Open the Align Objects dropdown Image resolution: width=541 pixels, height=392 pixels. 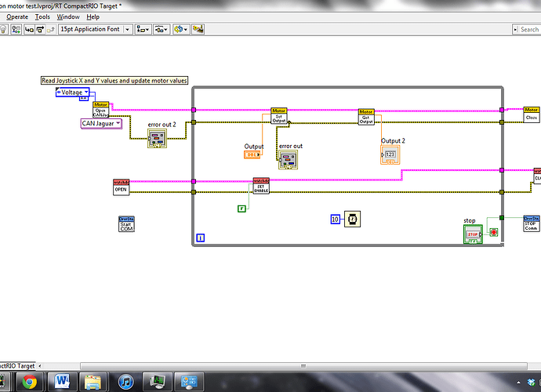tap(143, 30)
